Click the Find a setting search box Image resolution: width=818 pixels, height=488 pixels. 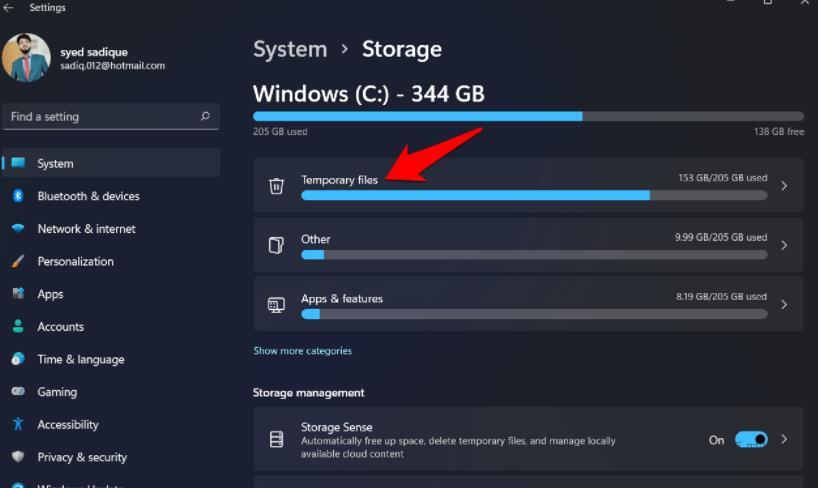coord(100,117)
